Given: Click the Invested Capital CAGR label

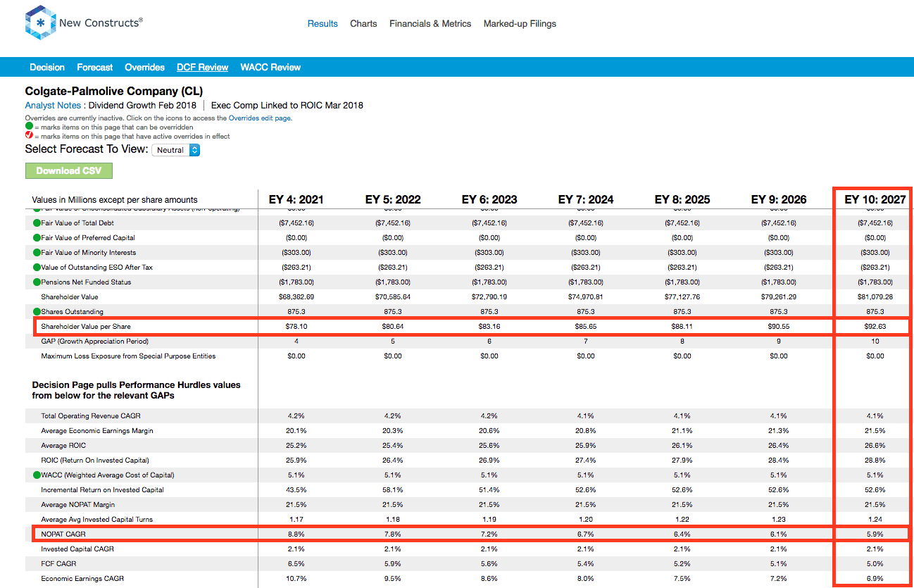Looking at the screenshot, I should click(77, 549).
